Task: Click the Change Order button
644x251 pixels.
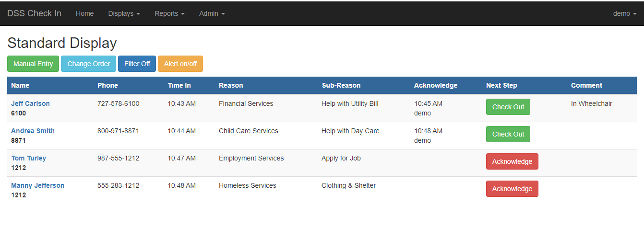Action: [x=88, y=64]
